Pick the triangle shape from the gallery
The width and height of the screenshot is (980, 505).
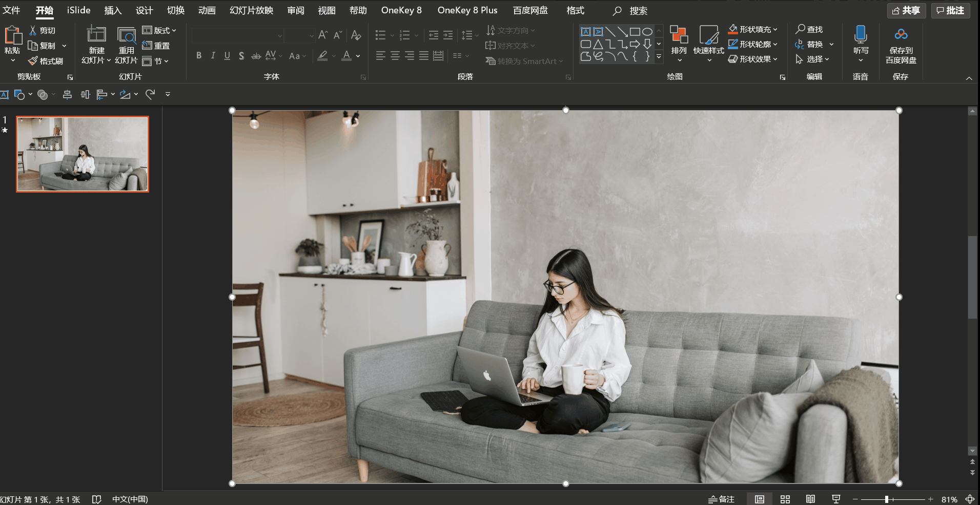(x=598, y=44)
